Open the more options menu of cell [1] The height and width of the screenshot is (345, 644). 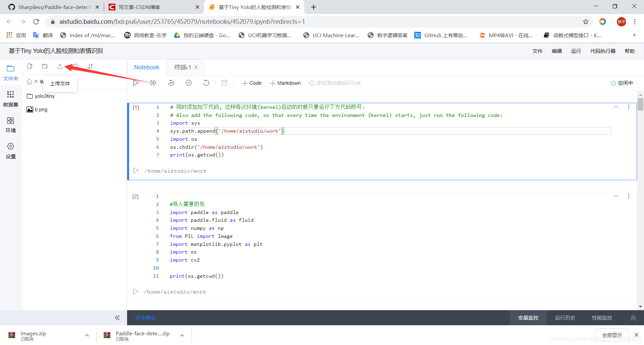tap(629, 107)
